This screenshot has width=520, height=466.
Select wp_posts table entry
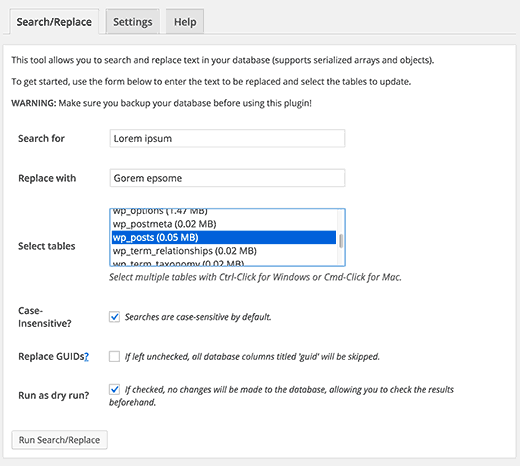pos(224,237)
